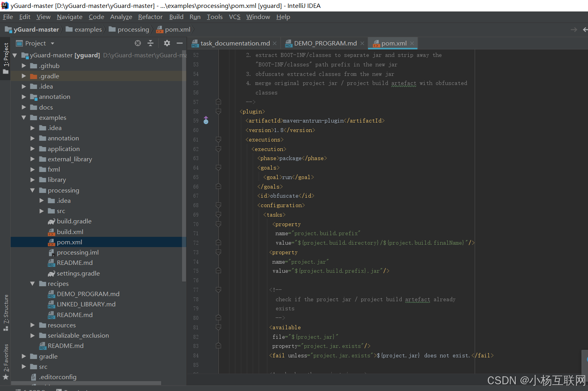Click the locate/scroll from source target icon
588x391 pixels.
[137, 43]
